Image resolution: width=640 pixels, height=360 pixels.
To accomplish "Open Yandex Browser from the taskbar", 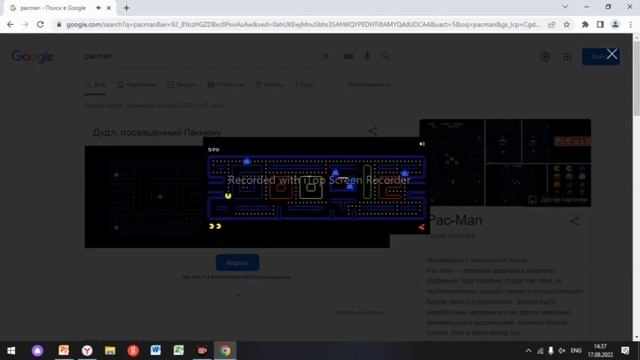I will point(87,350).
